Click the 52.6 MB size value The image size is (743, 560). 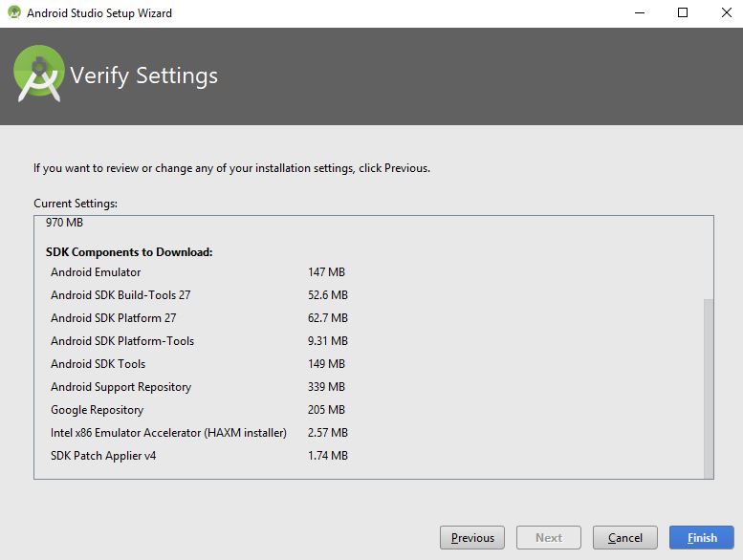pos(328,295)
